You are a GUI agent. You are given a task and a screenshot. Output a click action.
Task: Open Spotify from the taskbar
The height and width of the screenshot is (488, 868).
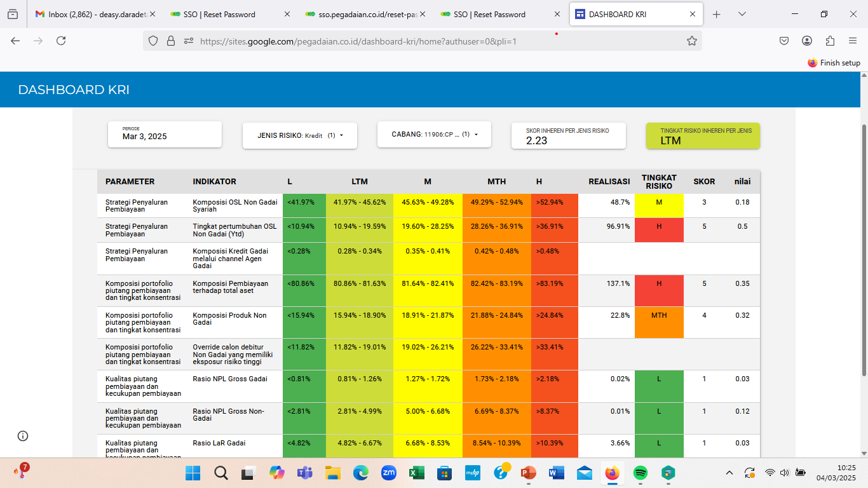[x=641, y=473]
